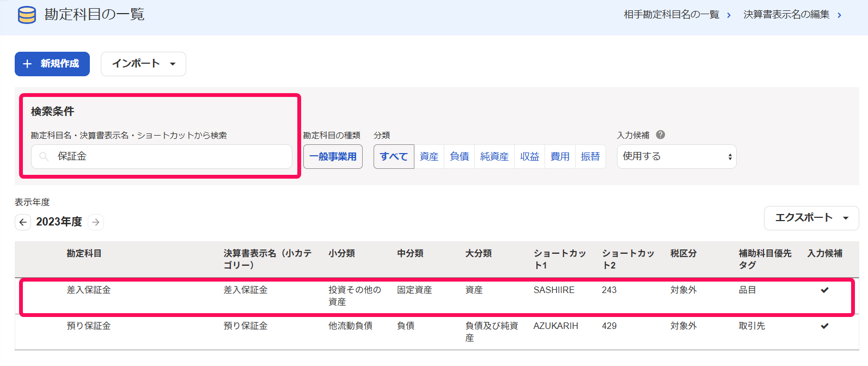868x366 pixels.
Task: Click the SASHIIRE shortcut cell
Action: click(554, 290)
